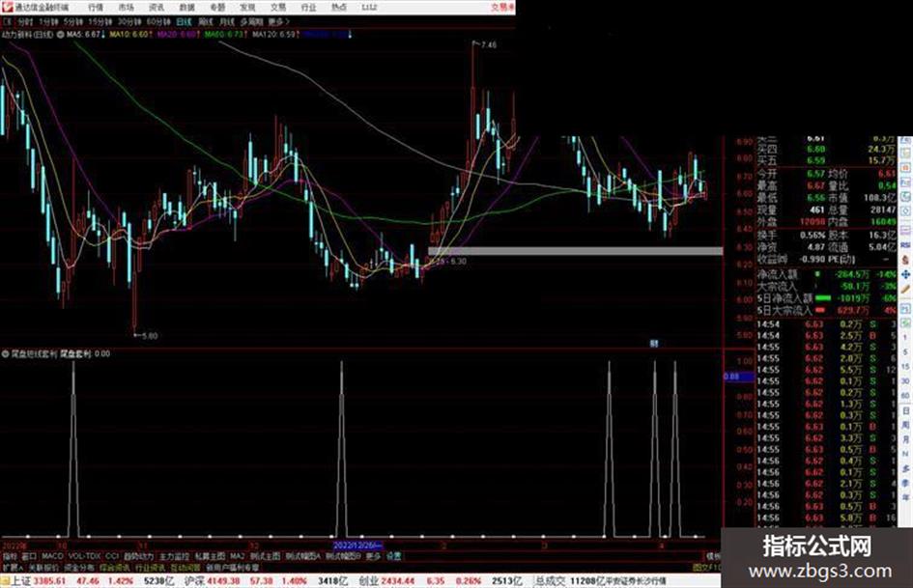The height and width of the screenshot is (588, 913).
Task: Click the 上证 index 3385.61 in status bar
Action: tap(39, 581)
